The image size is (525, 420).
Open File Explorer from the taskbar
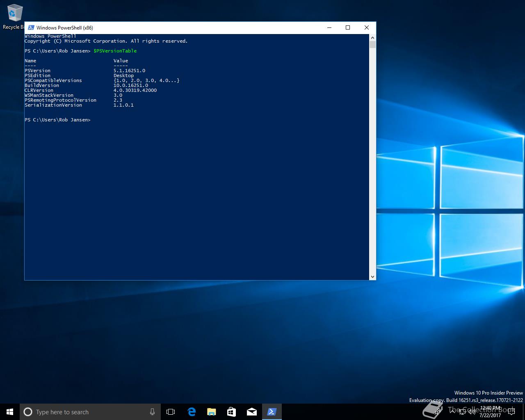(212, 412)
